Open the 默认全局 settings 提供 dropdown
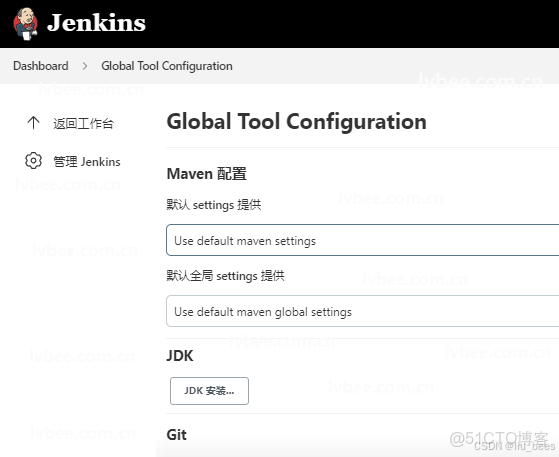 tap(363, 311)
